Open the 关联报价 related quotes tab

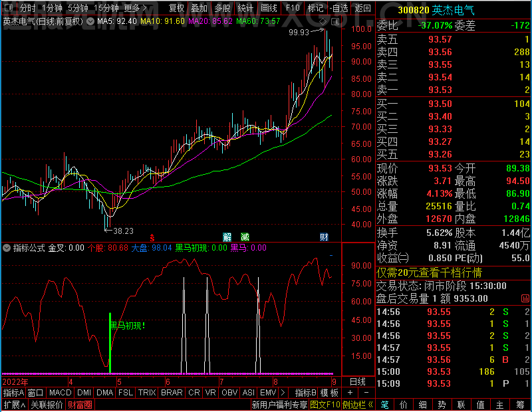[x=47, y=405]
